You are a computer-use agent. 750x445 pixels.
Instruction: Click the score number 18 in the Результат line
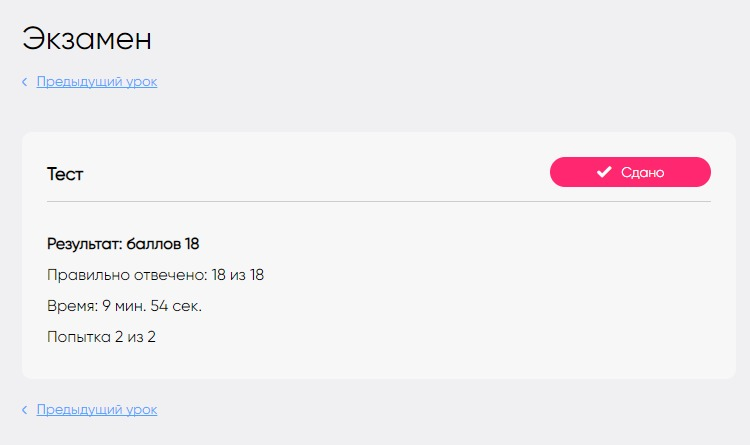(192, 244)
